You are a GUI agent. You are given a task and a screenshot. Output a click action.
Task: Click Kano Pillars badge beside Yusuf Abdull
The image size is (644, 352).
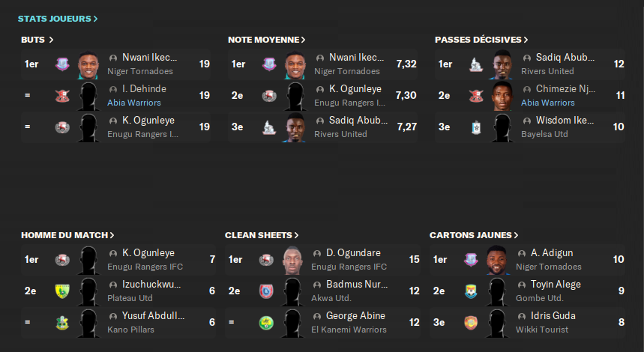coord(62,323)
